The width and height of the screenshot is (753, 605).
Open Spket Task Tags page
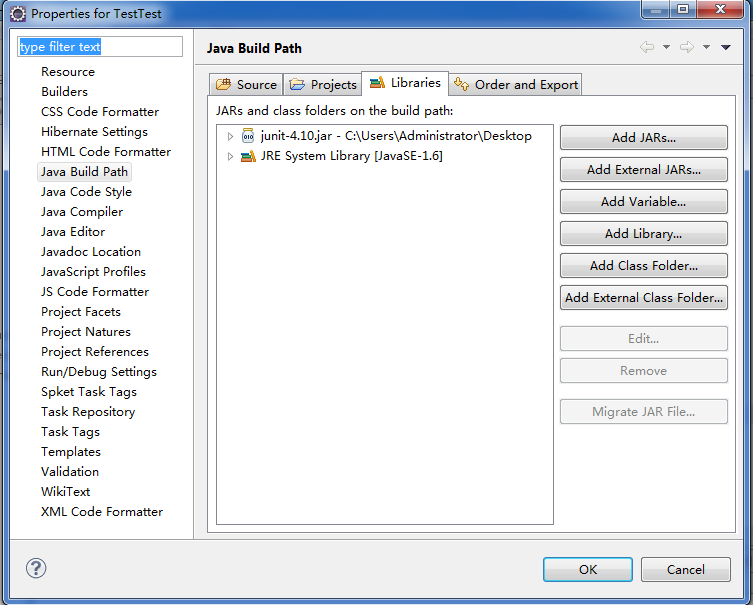pos(89,392)
